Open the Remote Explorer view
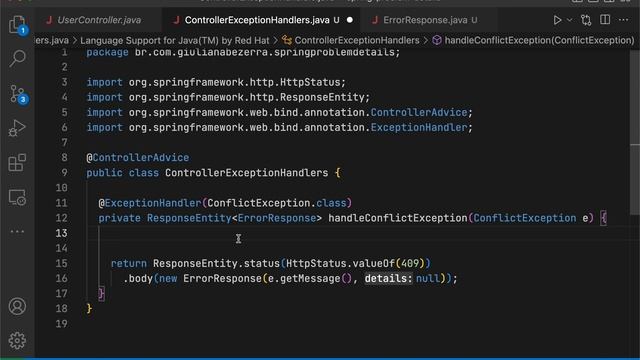This screenshot has height=360, width=640. (17, 197)
